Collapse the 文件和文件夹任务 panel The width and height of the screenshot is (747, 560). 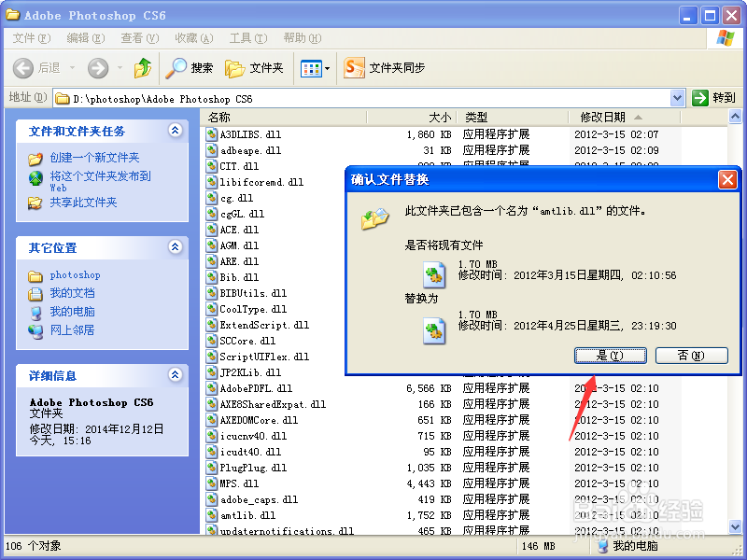175,132
